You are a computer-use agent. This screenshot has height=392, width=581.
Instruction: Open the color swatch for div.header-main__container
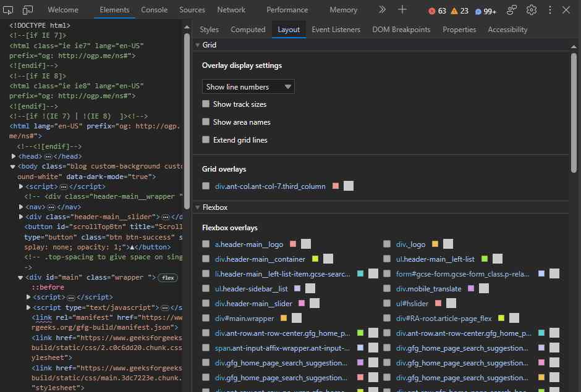pyautogui.click(x=315, y=259)
